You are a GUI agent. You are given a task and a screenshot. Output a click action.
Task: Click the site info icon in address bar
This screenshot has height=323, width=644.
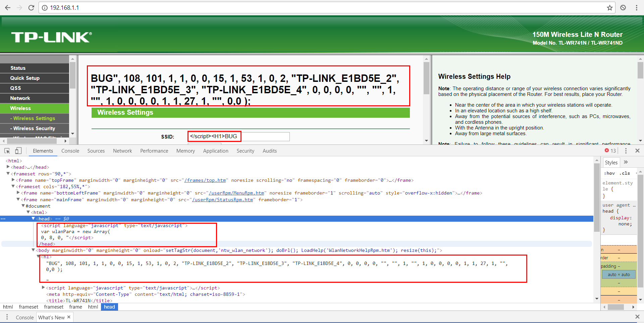(45, 8)
